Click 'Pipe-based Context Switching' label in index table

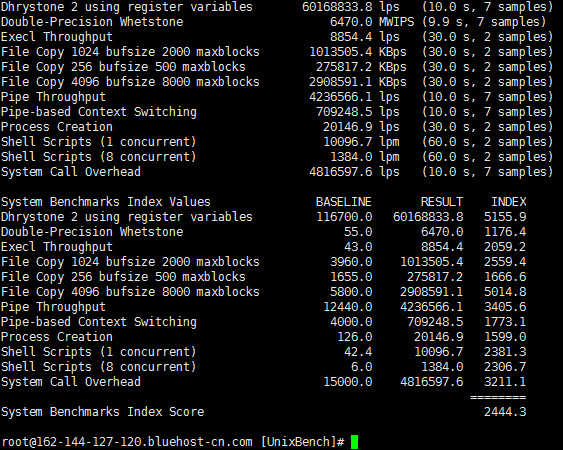coord(99,322)
